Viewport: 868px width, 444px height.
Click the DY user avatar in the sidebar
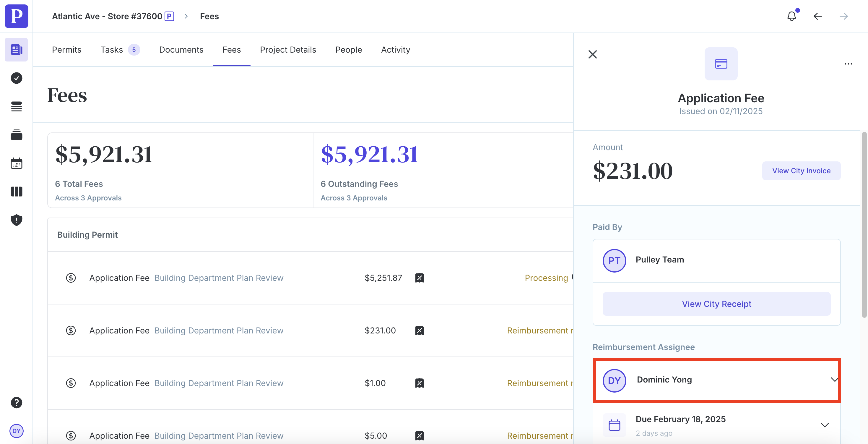16,430
